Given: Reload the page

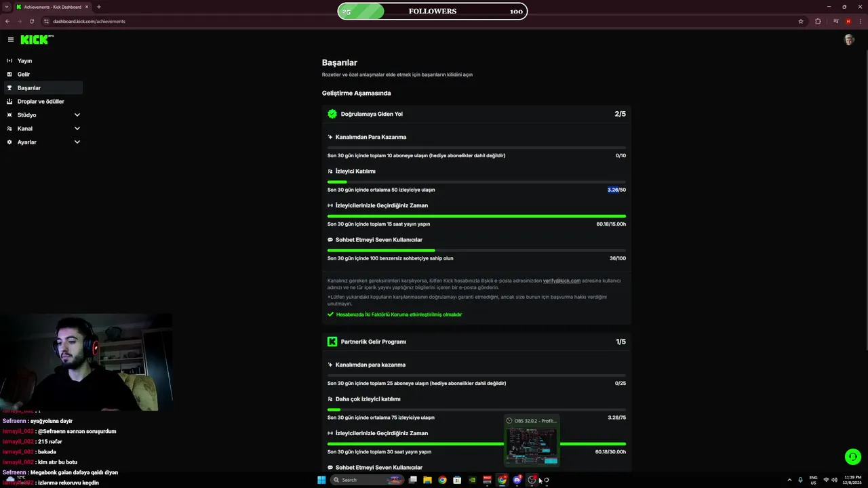Looking at the screenshot, I should 31,21.
